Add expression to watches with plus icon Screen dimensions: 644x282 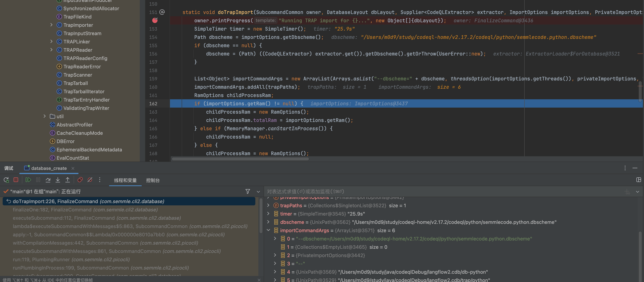click(x=627, y=192)
